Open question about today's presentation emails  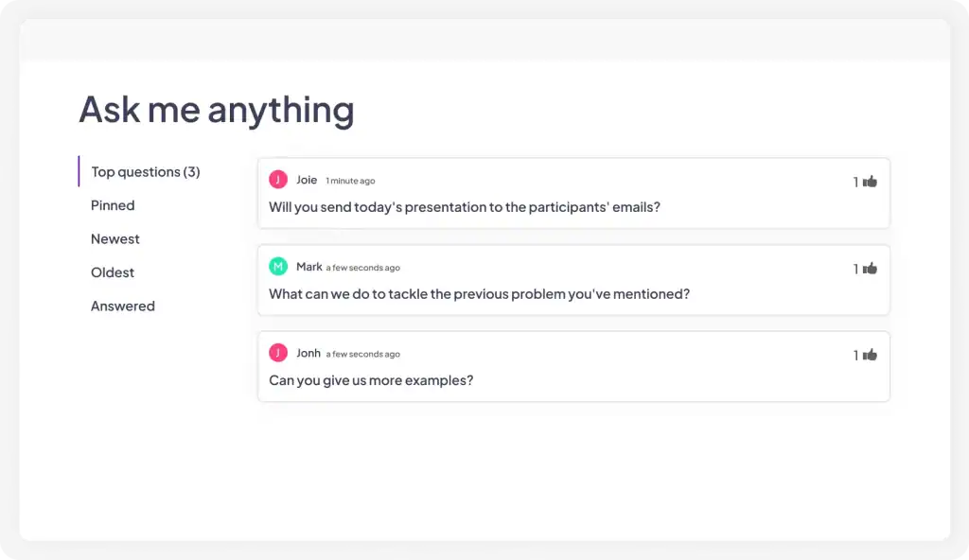464,207
